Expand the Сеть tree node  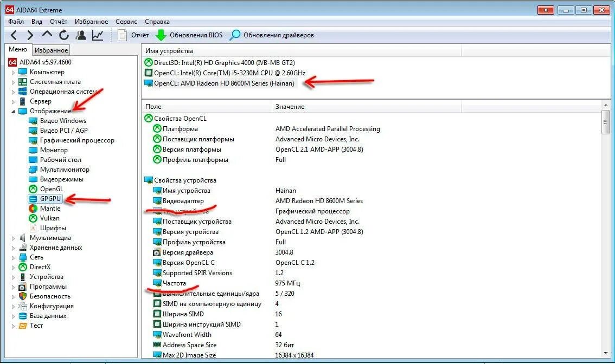13,258
